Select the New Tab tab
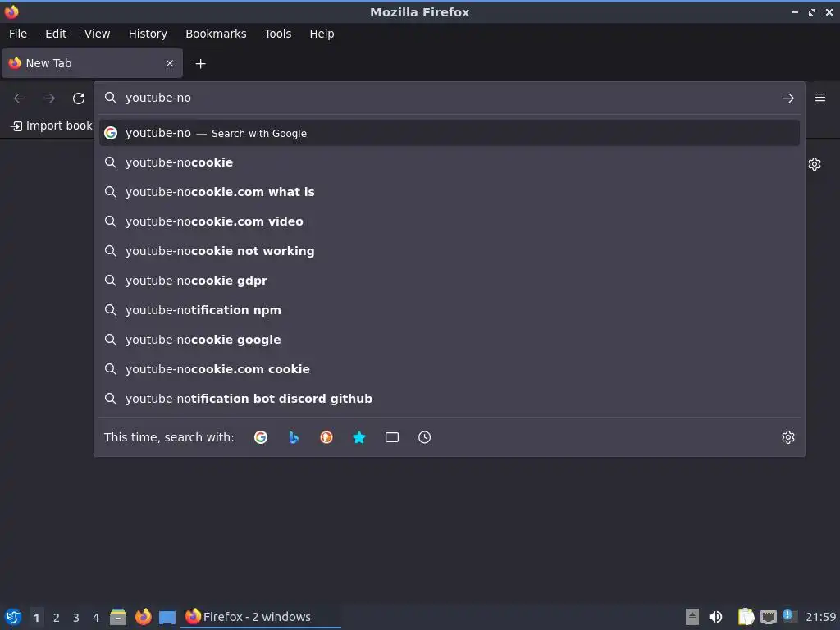Image resolution: width=840 pixels, height=630 pixels. pos(92,63)
